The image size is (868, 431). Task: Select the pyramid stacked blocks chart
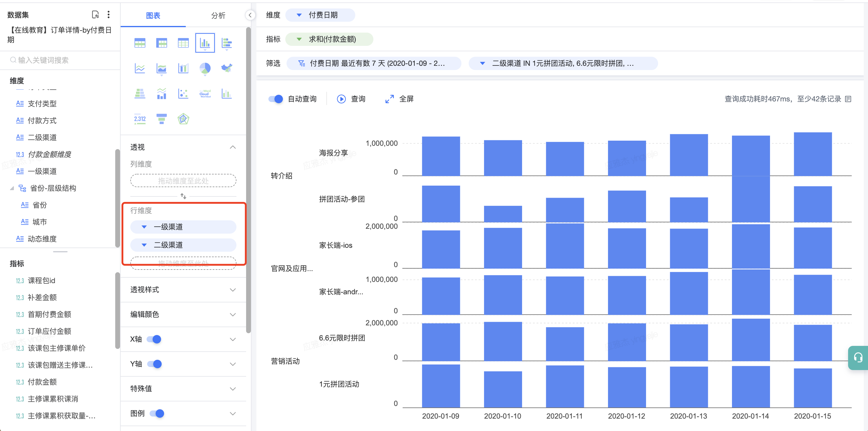pos(140,94)
